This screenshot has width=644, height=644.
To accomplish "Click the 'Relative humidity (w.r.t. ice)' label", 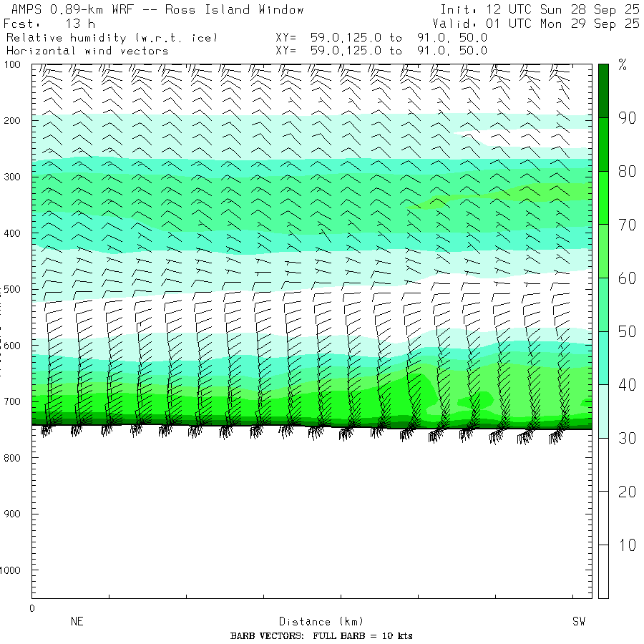I will 112,38.
